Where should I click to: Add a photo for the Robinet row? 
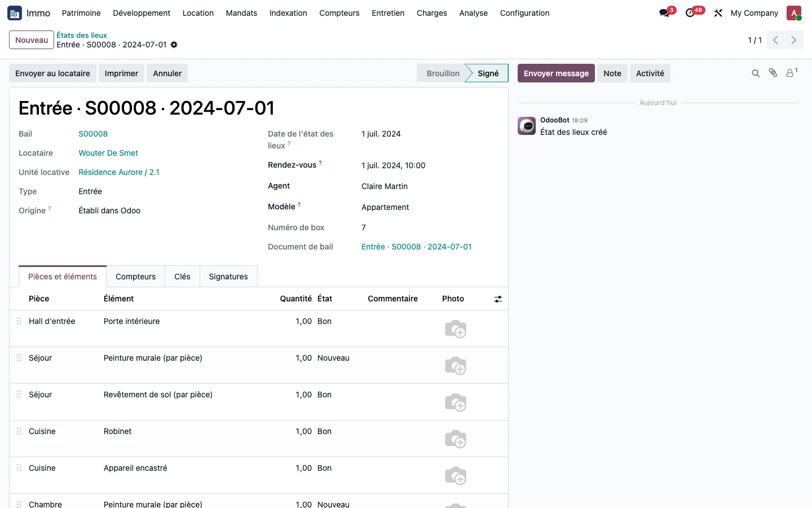tap(456, 439)
